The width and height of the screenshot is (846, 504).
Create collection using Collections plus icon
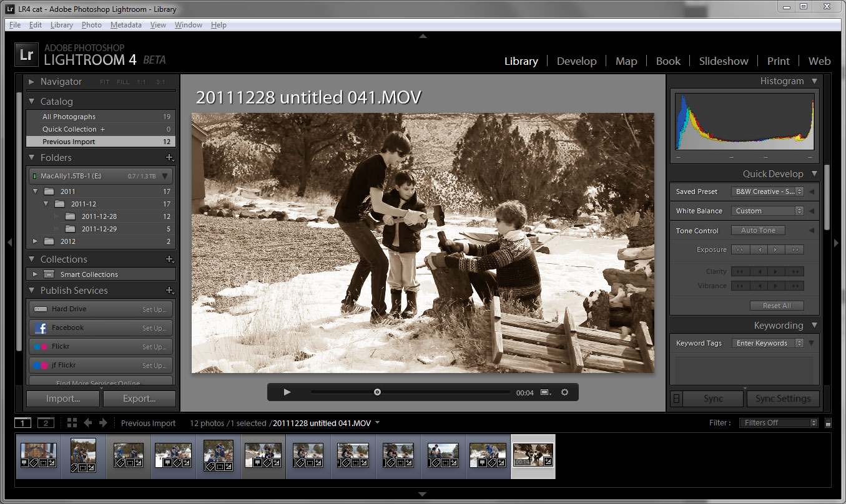(x=169, y=259)
